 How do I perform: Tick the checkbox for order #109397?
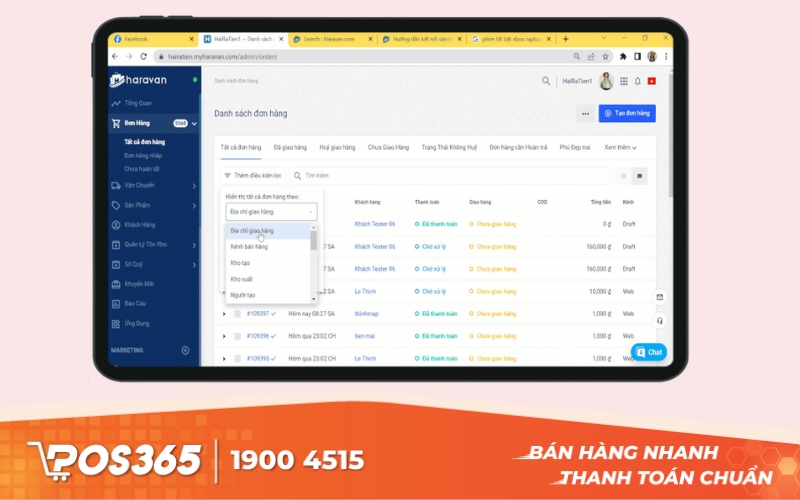click(237, 314)
